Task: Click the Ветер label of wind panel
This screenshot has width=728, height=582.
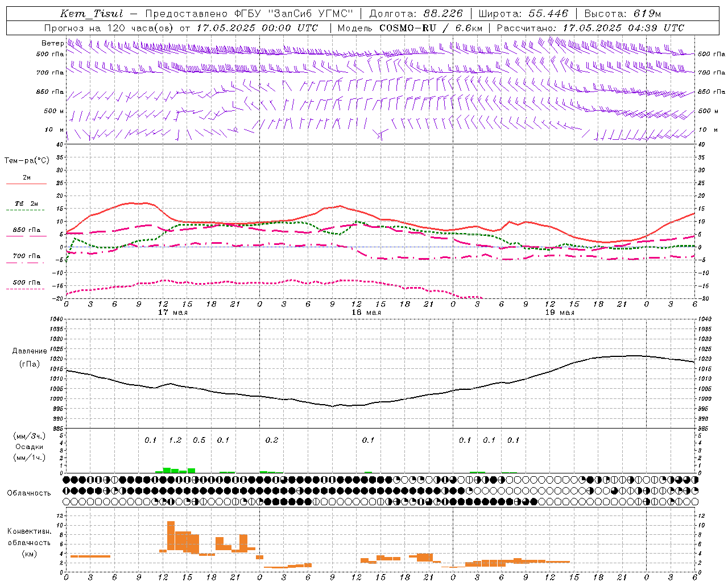Action: [52, 43]
